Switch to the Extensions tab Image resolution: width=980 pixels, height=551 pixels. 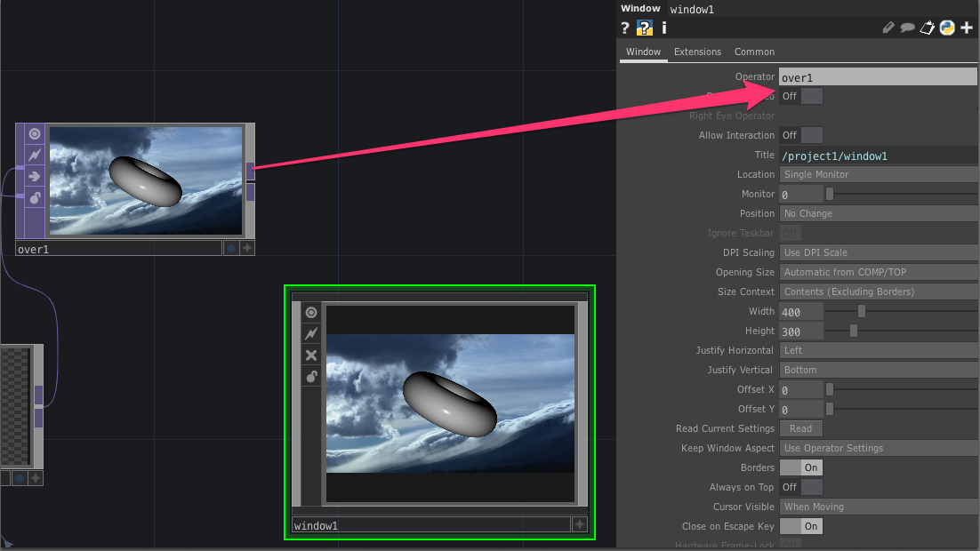tap(697, 52)
